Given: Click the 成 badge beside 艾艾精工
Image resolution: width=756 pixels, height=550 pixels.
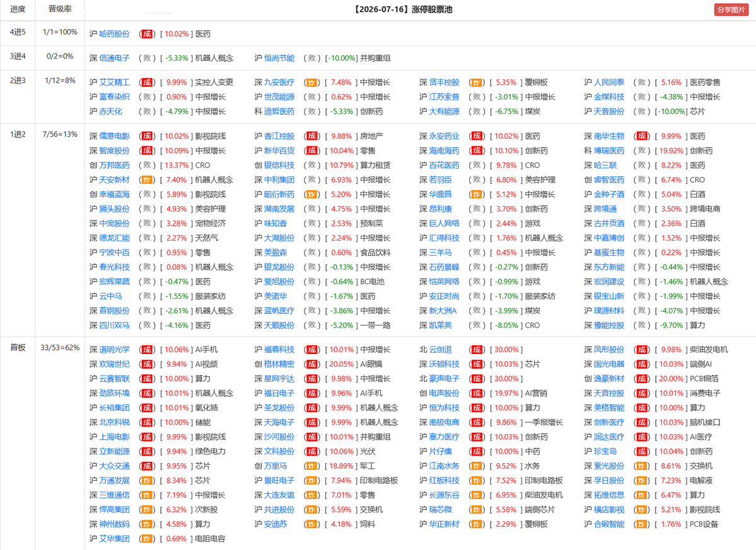Looking at the screenshot, I should pos(147,83).
